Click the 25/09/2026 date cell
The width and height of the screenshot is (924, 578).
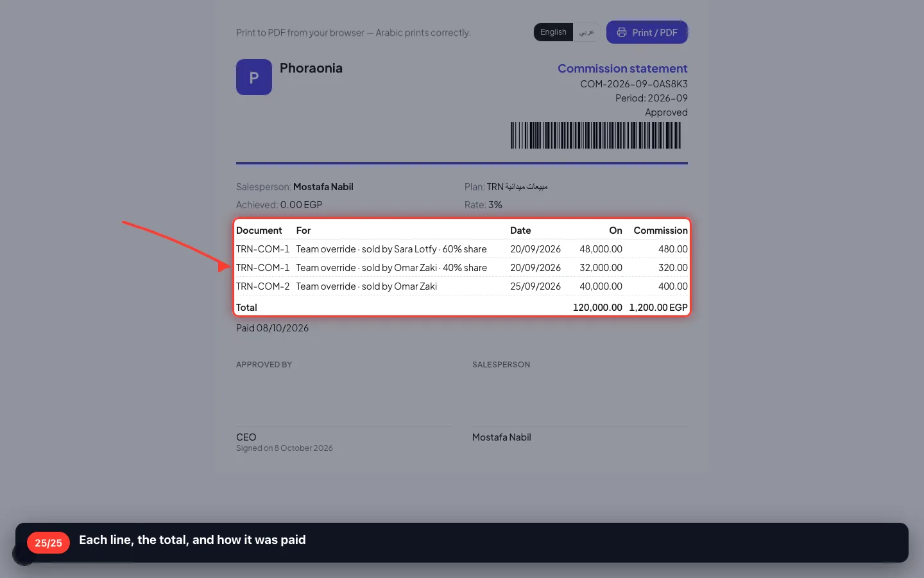(x=535, y=286)
